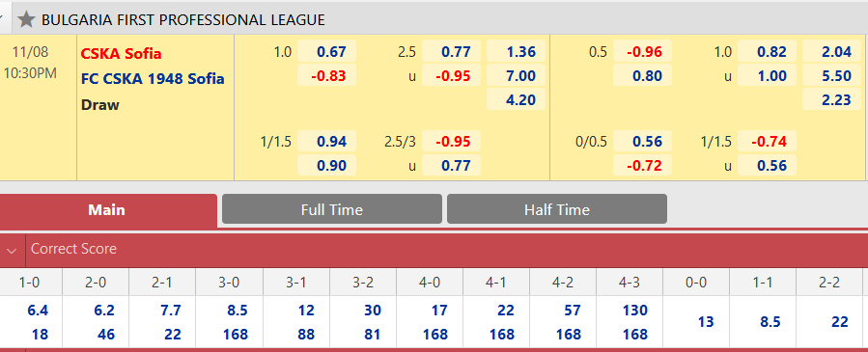Switch to the Full Time tab
The image size is (868, 352).
[x=331, y=209]
